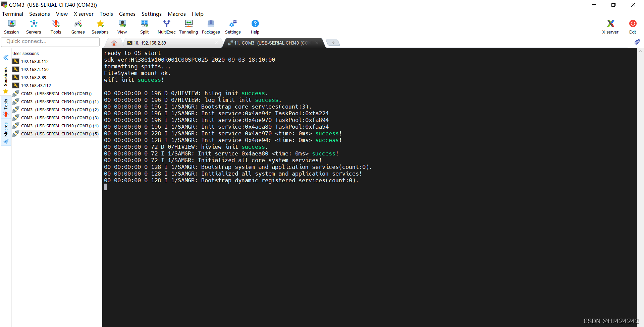Select session 192.168.0.112
The image size is (644, 327).
(35, 61)
